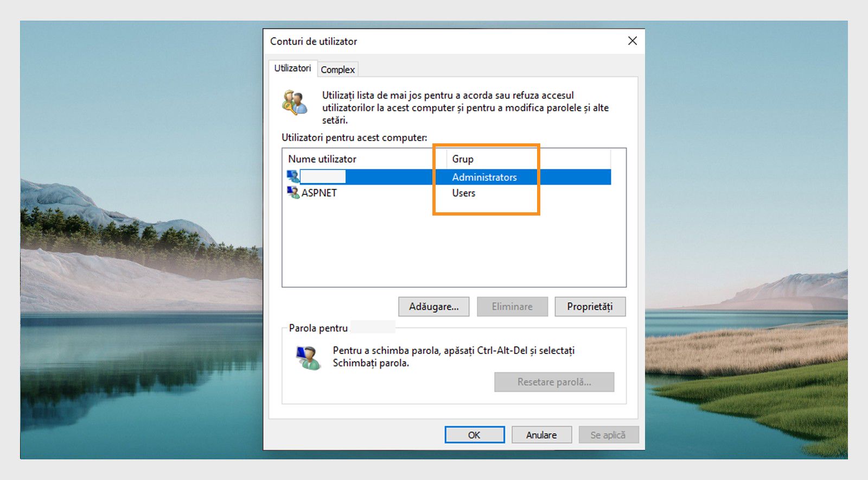Click the Ctrl-Alt-Del password instruction text
Viewport: 868px width, 480px height.
point(454,357)
